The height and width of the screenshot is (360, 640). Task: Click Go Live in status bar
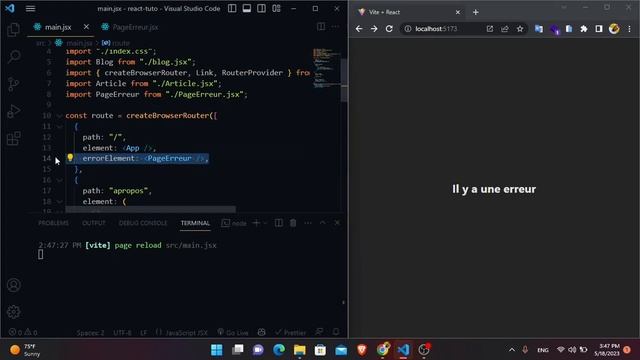pos(233,333)
